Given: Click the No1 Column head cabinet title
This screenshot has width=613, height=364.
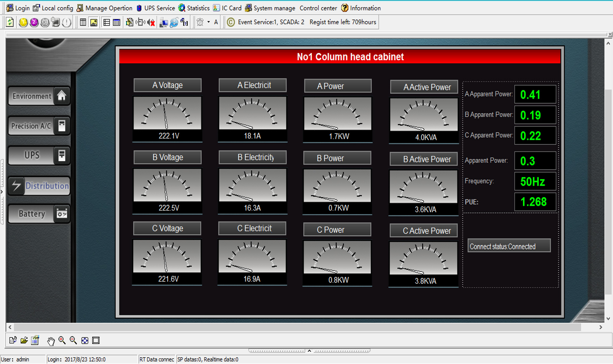Looking at the screenshot, I should (x=350, y=57).
